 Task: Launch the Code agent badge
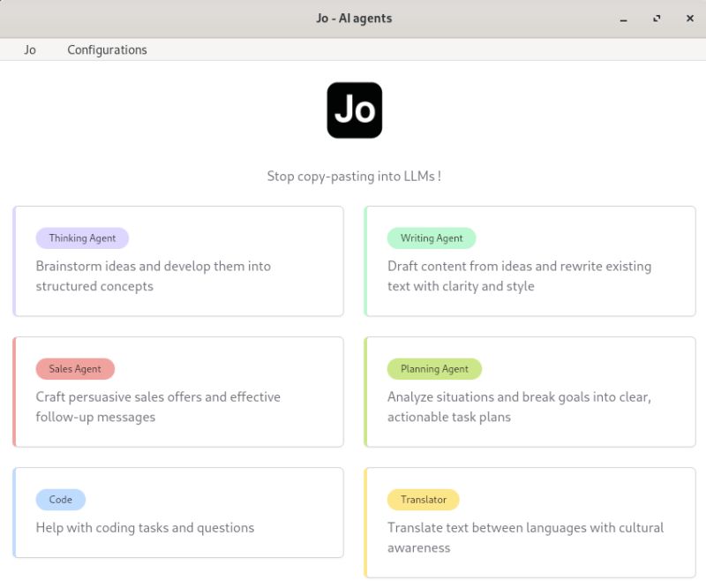(61, 499)
